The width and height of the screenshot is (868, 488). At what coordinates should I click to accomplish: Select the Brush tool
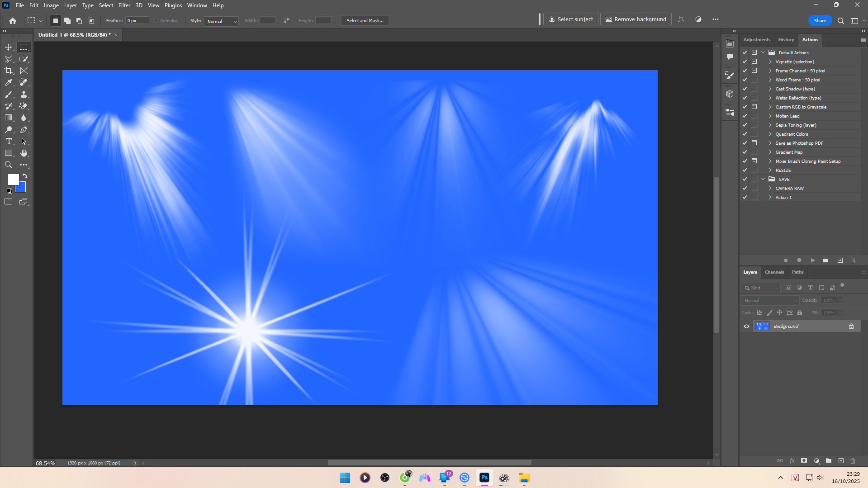click(9, 94)
